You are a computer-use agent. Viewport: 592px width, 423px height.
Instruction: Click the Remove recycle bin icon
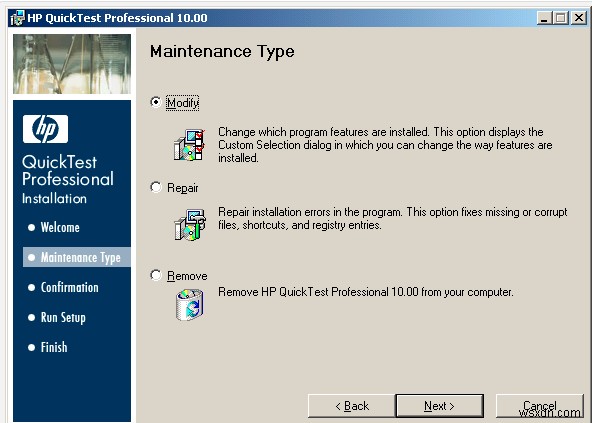[190, 305]
